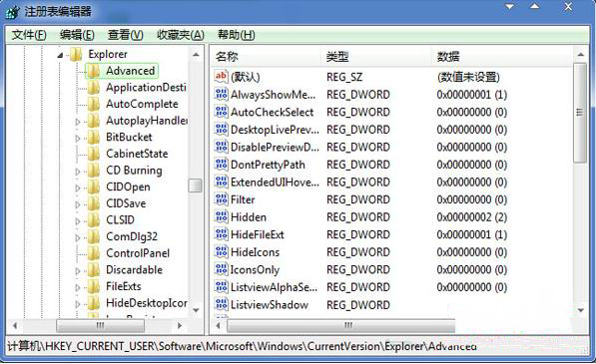Click the Advanced folder icon
Screen dimensions: 596x364
tap(94, 71)
